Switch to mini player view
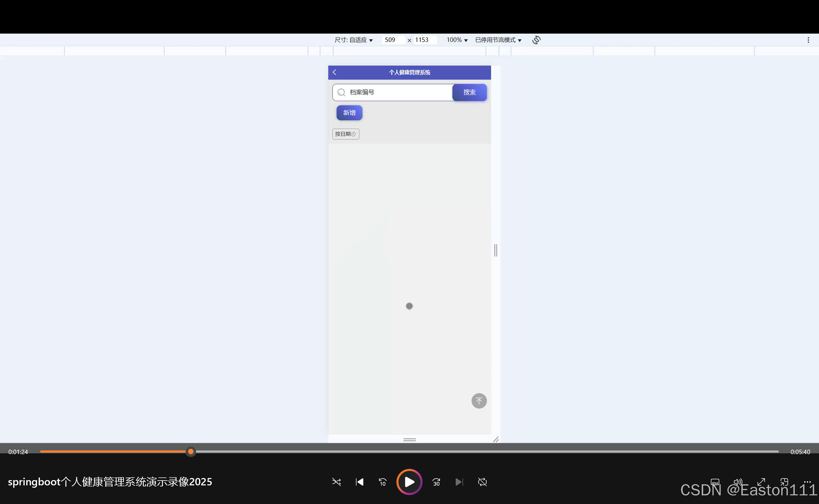The image size is (819, 504). [784, 482]
